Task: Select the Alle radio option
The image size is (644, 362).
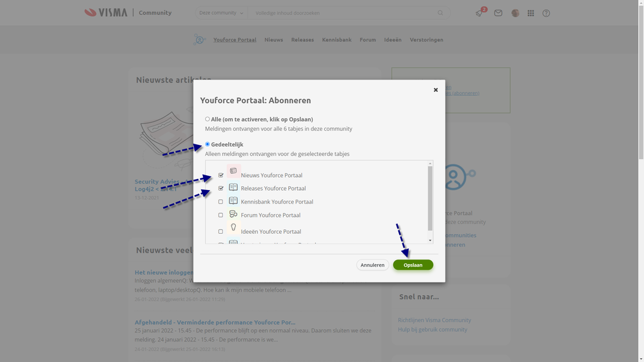Action: point(208,119)
